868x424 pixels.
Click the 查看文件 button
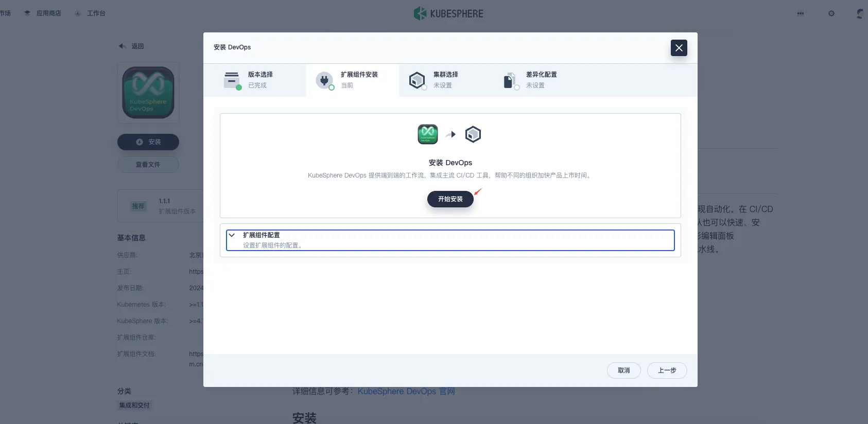148,165
